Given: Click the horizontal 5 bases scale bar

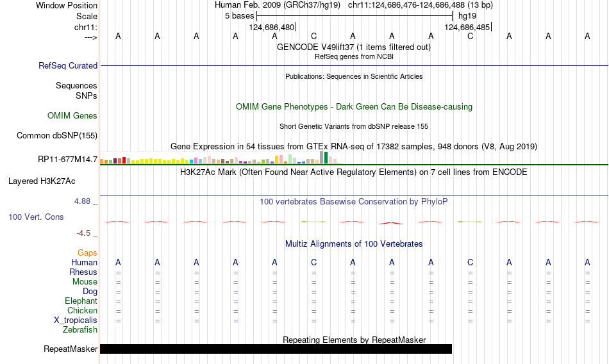Looking at the screenshot, I should click(x=355, y=16).
